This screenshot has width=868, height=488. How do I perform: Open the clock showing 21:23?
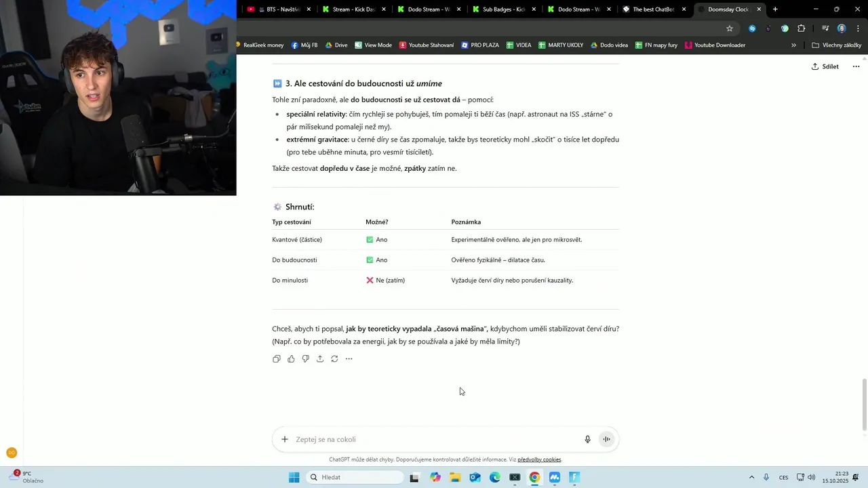click(835, 477)
